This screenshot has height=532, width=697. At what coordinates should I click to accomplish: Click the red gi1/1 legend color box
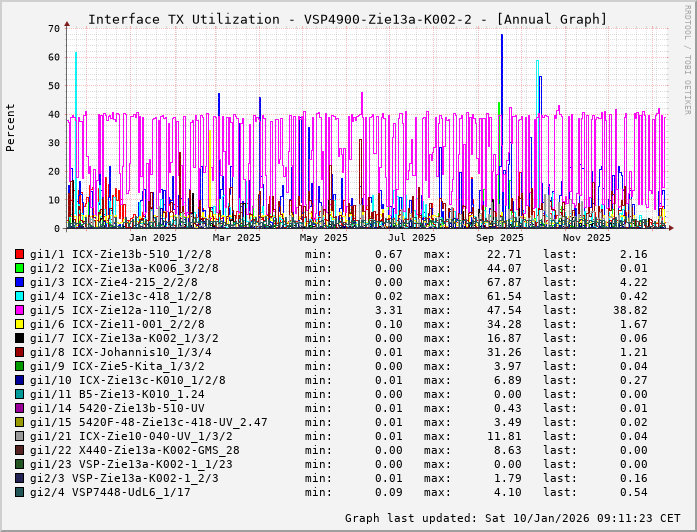click(x=20, y=254)
